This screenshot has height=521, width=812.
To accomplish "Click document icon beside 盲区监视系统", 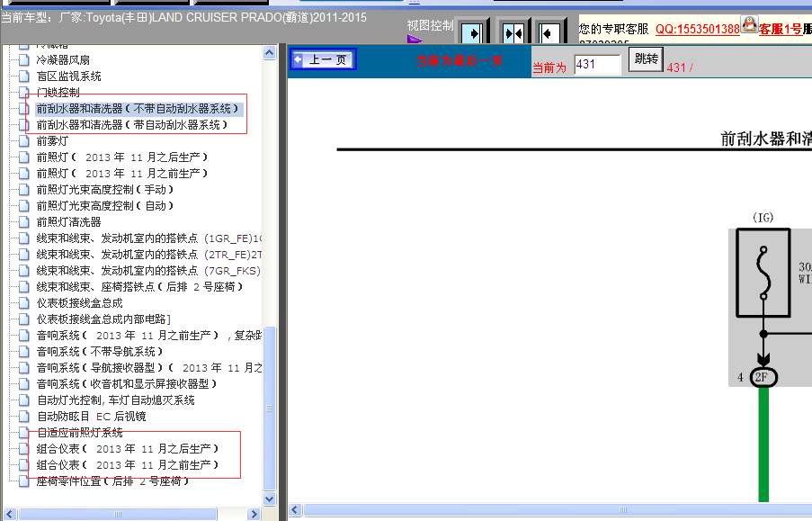I will point(23,76).
